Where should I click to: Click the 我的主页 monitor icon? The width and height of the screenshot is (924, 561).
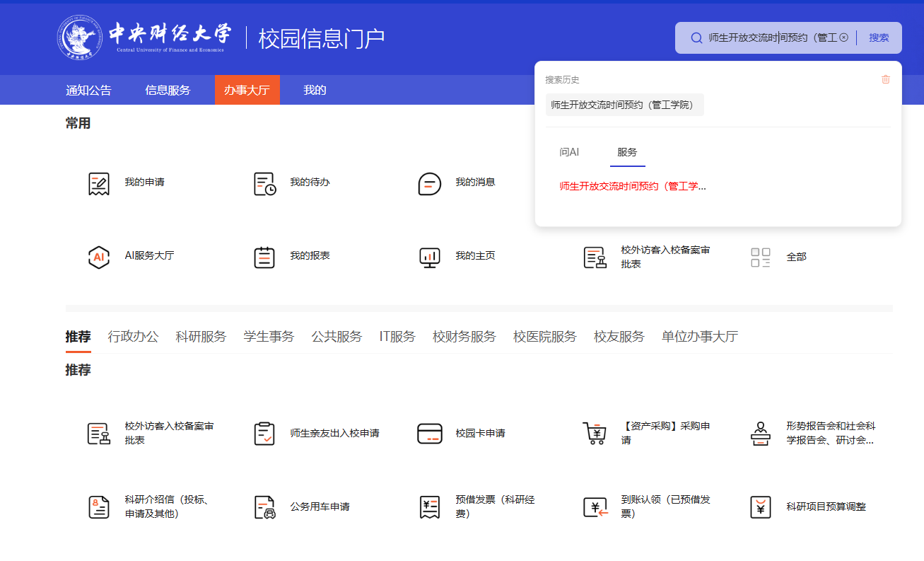click(x=429, y=257)
